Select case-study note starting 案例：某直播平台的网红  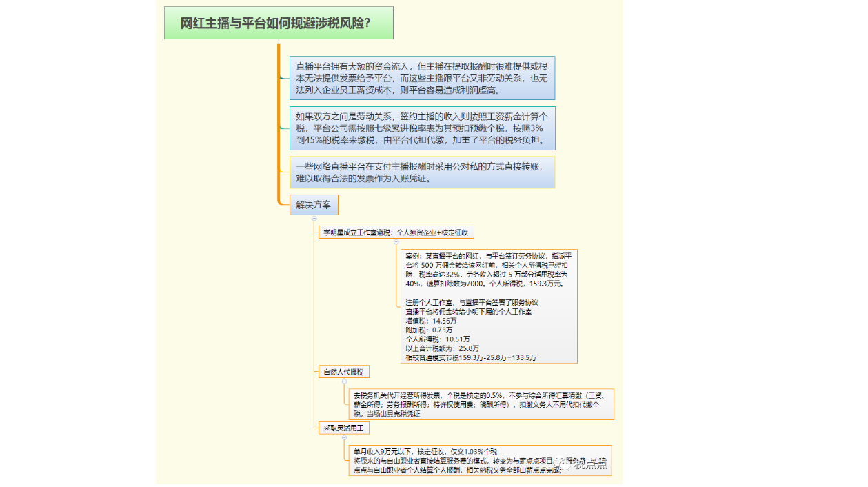tap(489, 306)
